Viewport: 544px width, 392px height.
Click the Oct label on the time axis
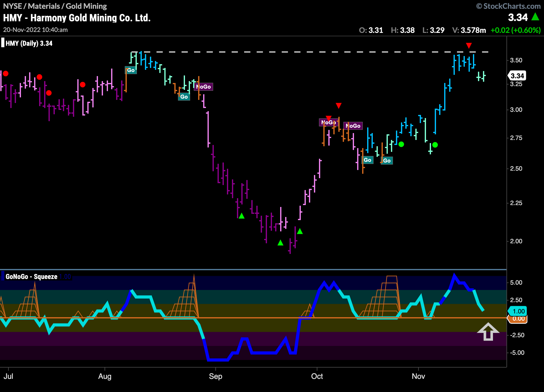point(317,376)
